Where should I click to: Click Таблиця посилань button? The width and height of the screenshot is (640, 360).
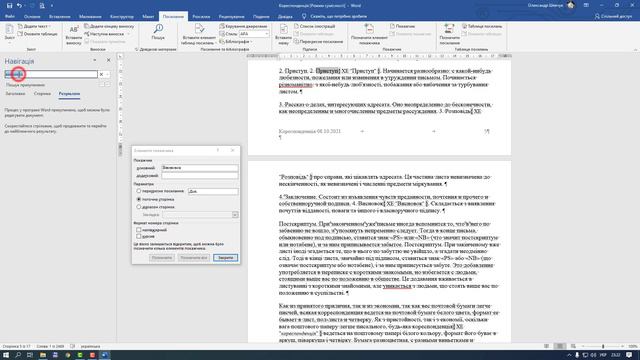point(482,26)
